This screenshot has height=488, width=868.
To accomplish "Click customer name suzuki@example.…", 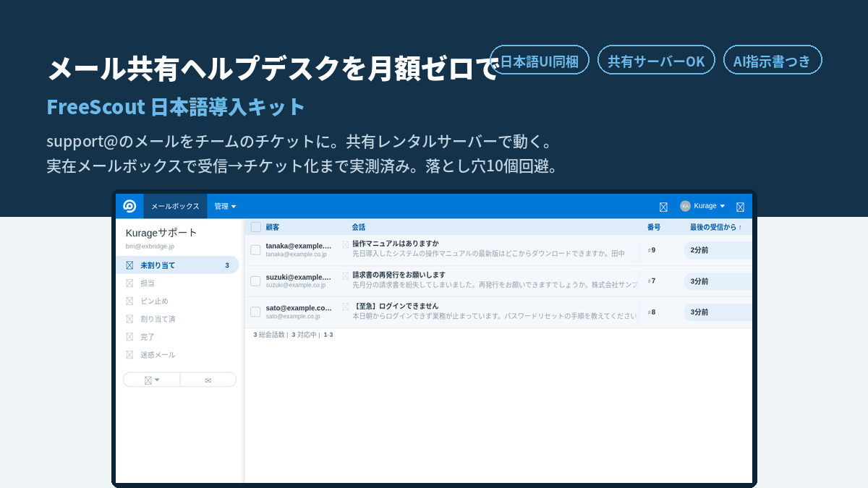I will [299, 277].
